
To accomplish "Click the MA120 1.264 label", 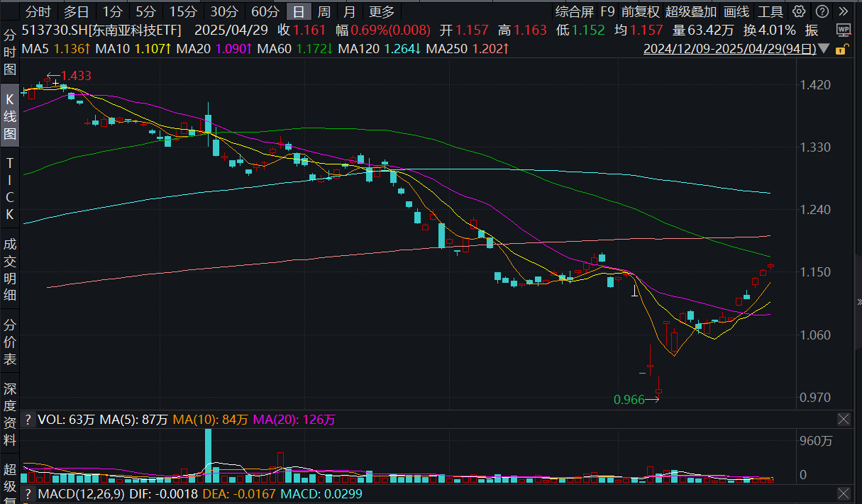I will coord(380,49).
